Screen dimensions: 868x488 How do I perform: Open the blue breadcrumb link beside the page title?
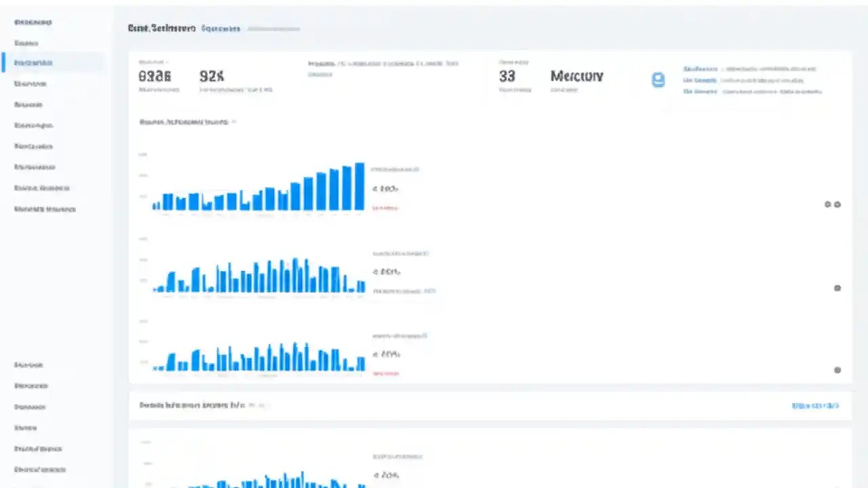[x=220, y=28]
